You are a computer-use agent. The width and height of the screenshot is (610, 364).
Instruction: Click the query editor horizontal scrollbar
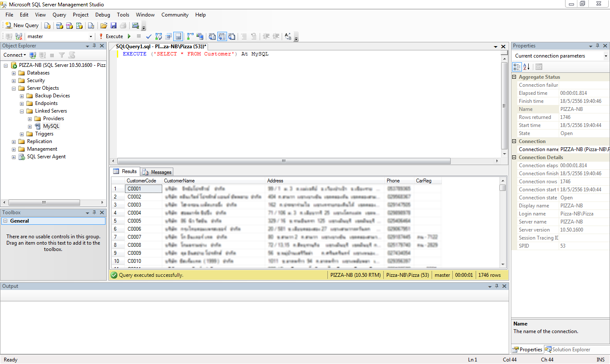pyautogui.click(x=305, y=161)
